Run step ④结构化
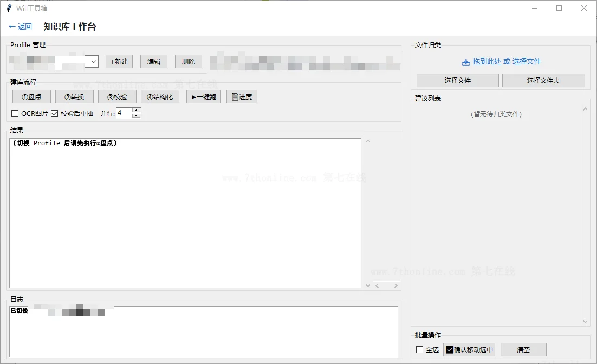The height and width of the screenshot is (364, 597). (160, 97)
